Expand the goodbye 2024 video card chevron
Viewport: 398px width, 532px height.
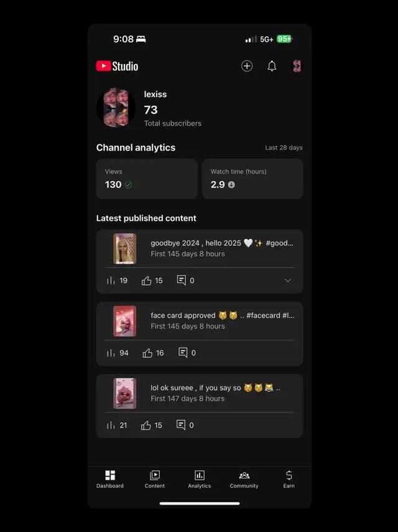[288, 281]
